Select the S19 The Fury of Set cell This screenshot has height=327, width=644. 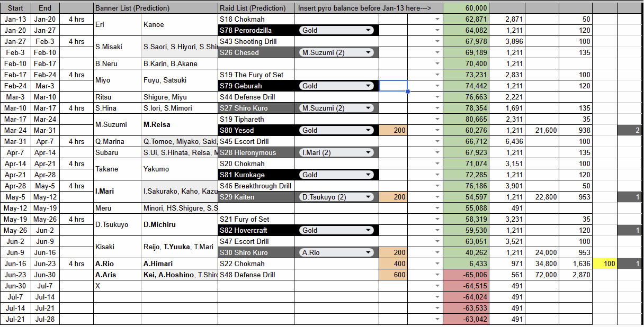256,75
